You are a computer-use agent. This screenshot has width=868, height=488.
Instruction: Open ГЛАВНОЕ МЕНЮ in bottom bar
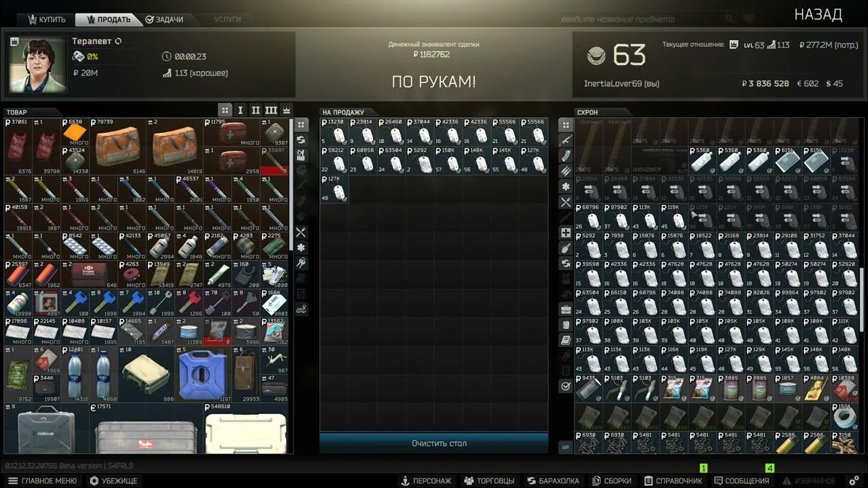43,481
